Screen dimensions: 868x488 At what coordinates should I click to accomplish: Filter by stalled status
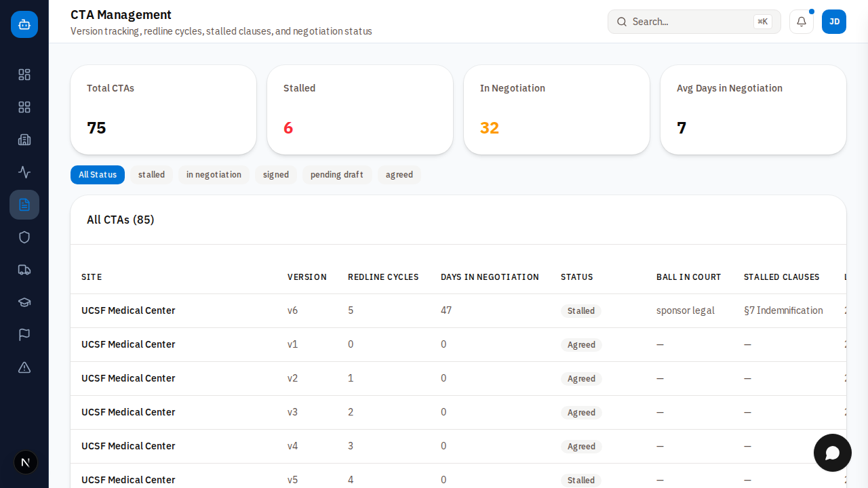coord(151,175)
